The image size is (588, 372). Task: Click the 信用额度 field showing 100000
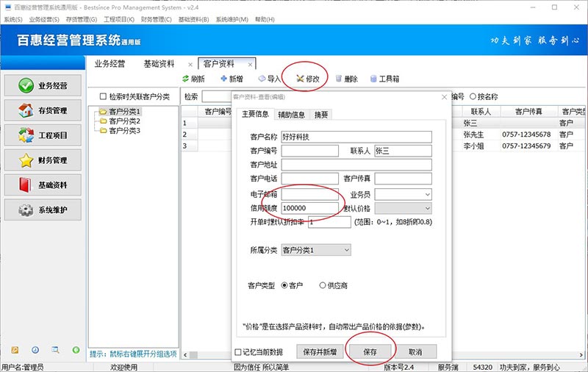[x=309, y=208]
